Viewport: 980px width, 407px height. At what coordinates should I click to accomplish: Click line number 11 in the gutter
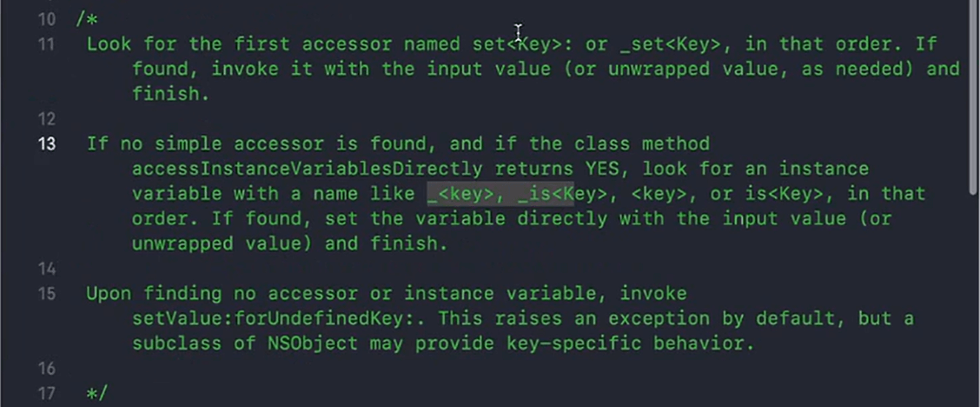(x=46, y=44)
